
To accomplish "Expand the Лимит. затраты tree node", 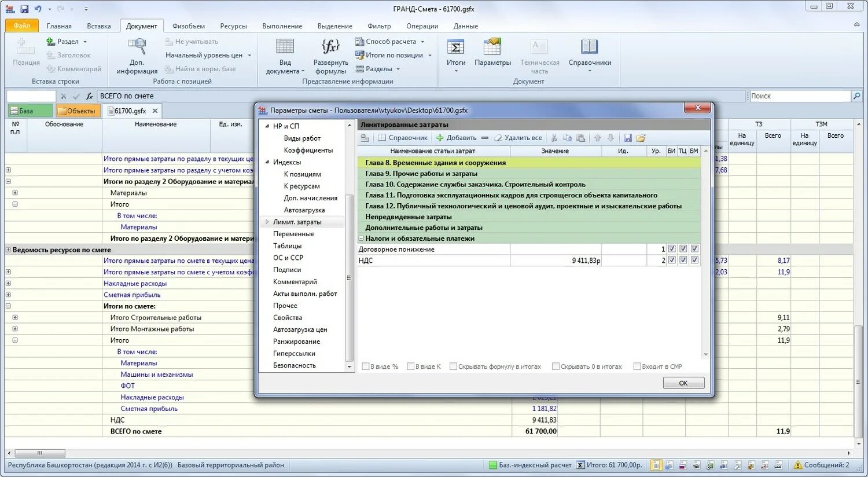I will pyautogui.click(x=267, y=222).
